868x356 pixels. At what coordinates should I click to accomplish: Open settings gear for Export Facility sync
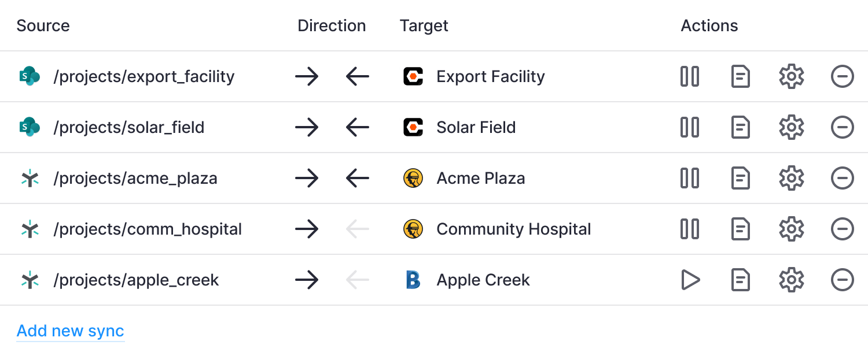(792, 76)
